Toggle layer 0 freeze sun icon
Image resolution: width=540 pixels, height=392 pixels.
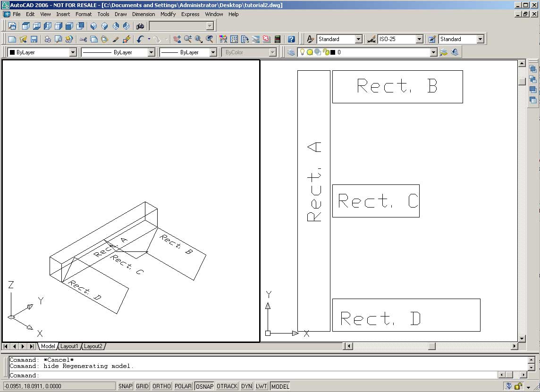[x=310, y=52]
